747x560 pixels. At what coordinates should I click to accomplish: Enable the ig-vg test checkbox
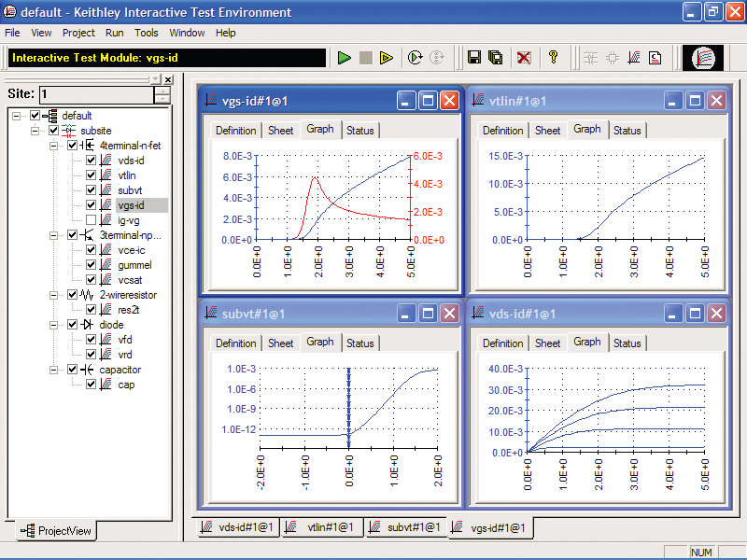point(91,220)
